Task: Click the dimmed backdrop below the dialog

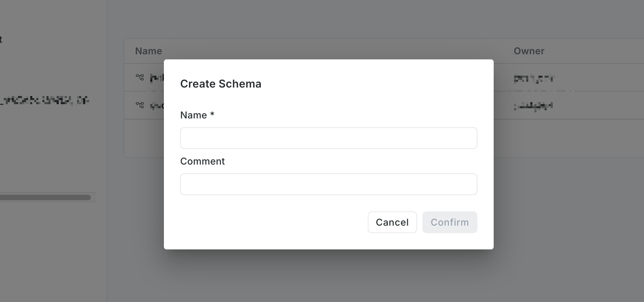Action: [x=328, y=276]
